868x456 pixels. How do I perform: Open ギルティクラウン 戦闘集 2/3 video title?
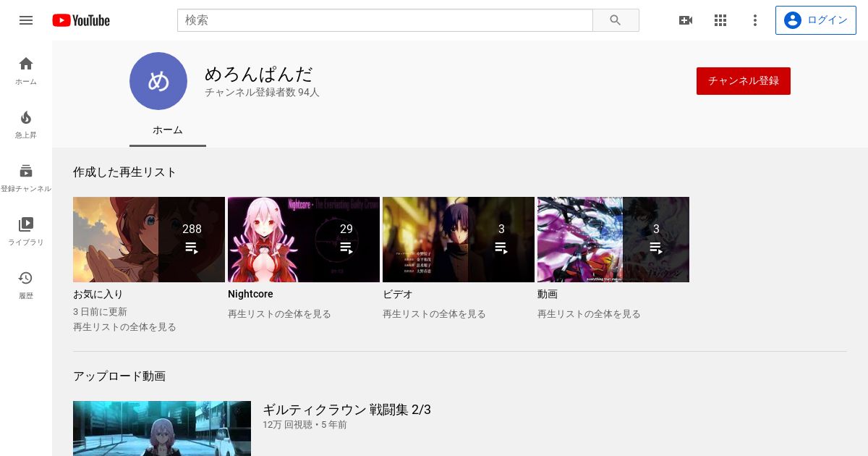(346, 410)
